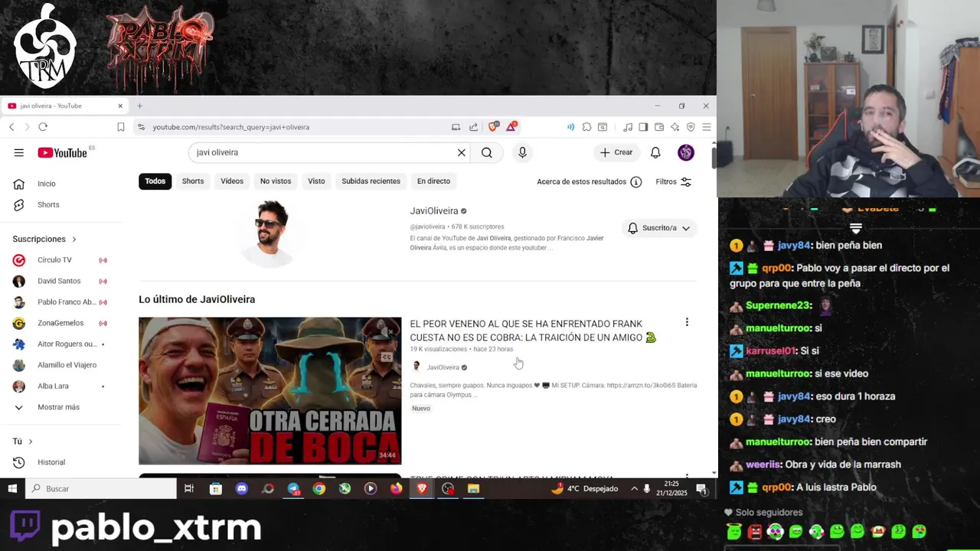Click the info icon beside Acerca de estos resultados
980x551 pixels.
(x=635, y=181)
